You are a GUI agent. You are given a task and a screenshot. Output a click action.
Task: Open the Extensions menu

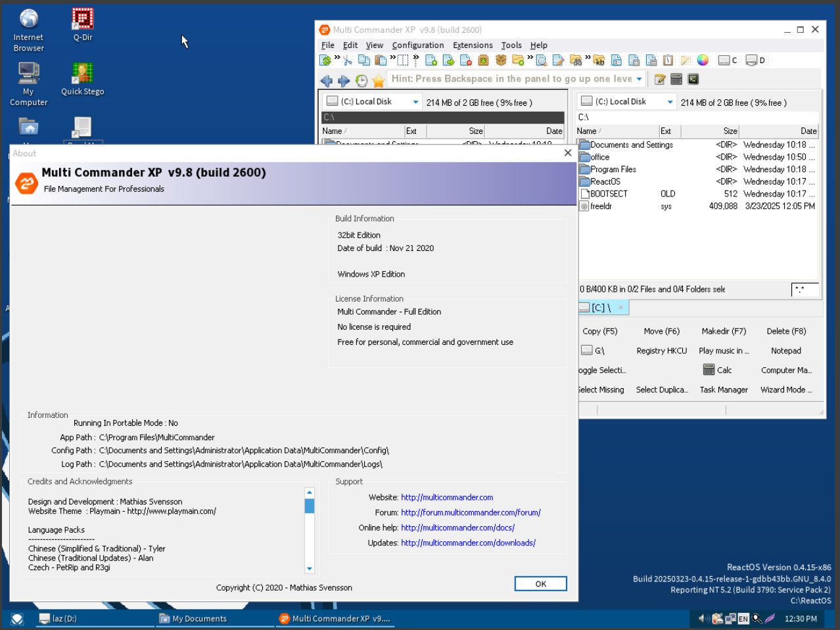[473, 45]
